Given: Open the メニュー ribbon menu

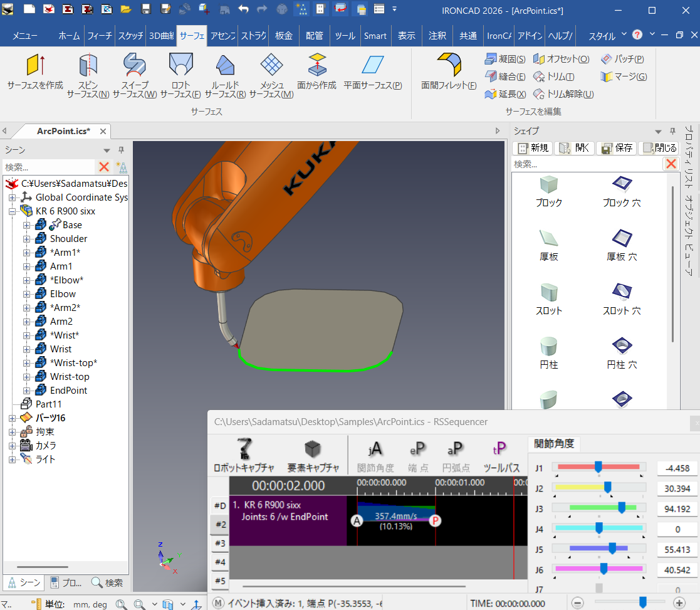Looking at the screenshot, I should pos(25,36).
